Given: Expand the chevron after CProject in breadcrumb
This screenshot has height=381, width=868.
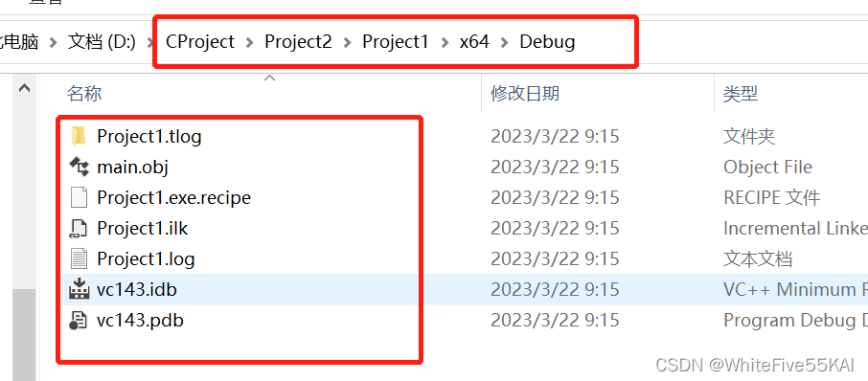Looking at the screenshot, I should pyautogui.click(x=250, y=42).
